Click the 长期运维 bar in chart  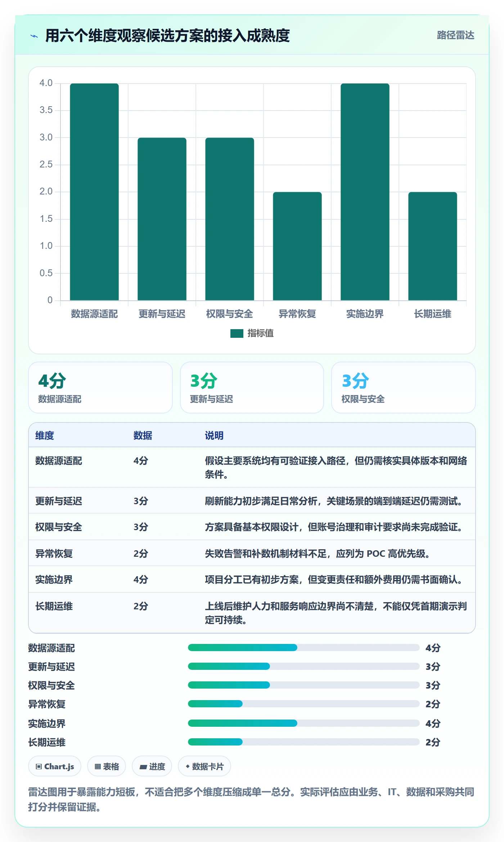[433, 246]
